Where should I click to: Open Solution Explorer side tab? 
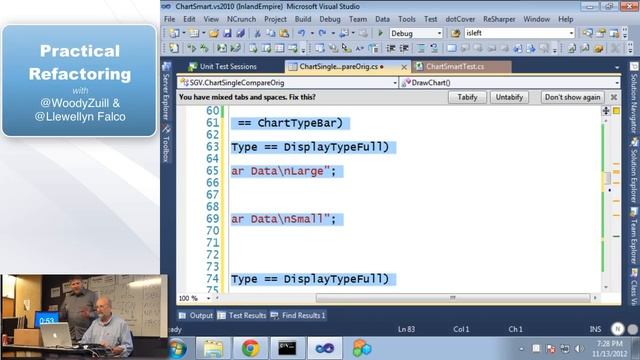[x=634, y=170]
